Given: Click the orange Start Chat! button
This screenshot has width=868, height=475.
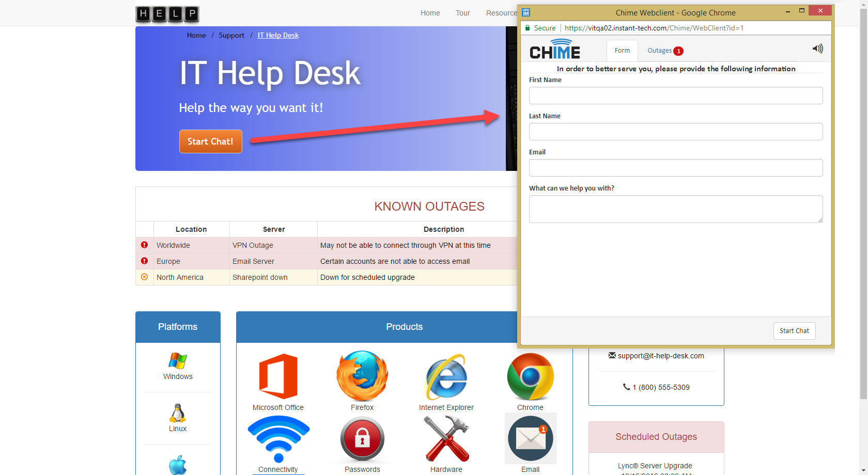Looking at the screenshot, I should pos(210,141).
